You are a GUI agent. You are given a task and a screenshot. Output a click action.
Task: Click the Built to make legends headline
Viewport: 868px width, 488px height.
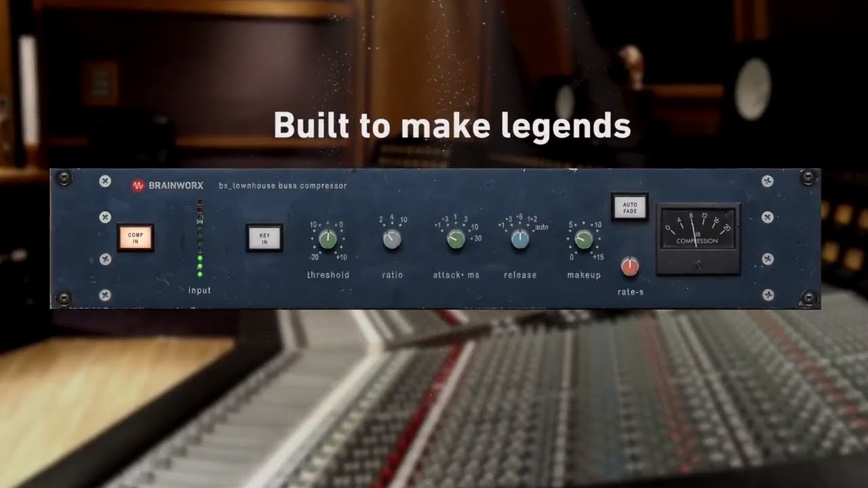coord(452,125)
